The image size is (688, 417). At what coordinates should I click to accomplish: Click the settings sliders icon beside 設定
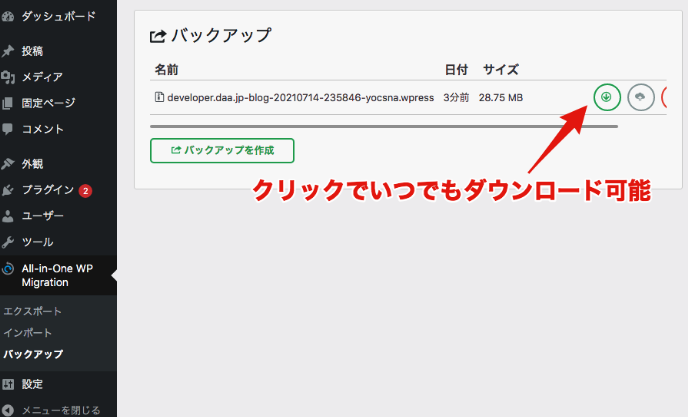click(8, 385)
